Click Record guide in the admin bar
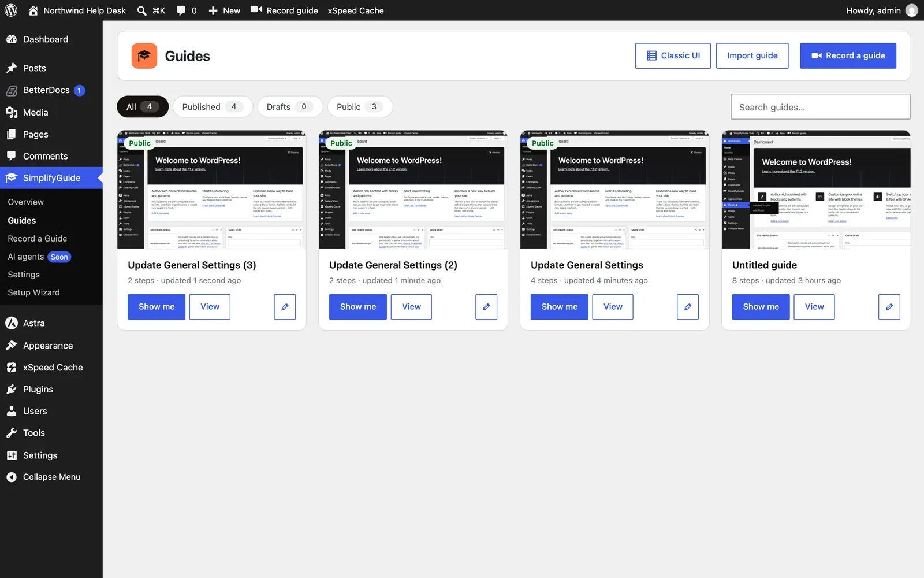The height and width of the screenshot is (578, 924). pyautogui.click(x=284, y=10)
